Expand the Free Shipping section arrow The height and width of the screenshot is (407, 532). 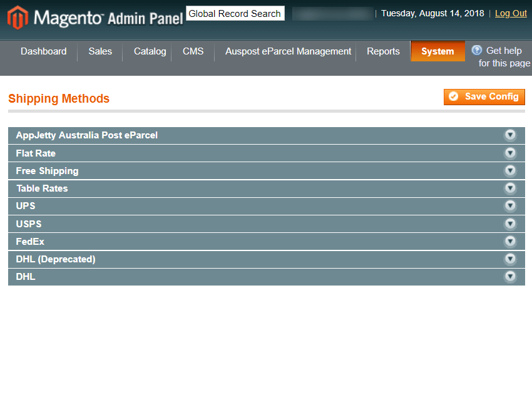(x=510, y=170)
